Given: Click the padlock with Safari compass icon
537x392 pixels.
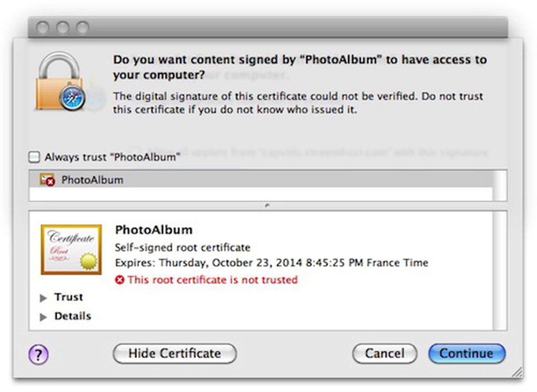Looking at the screenshot, I should coord(60,82).
